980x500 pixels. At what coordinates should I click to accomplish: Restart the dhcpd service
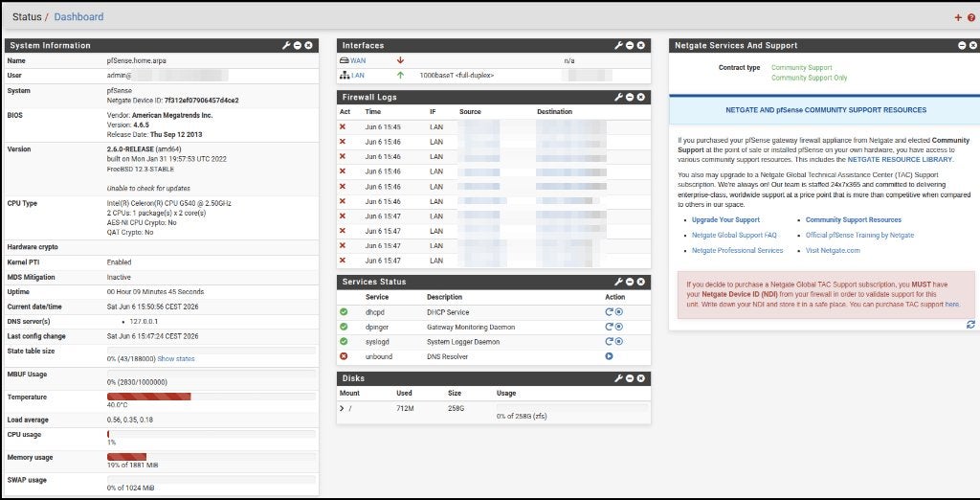[x=609, y=311]
